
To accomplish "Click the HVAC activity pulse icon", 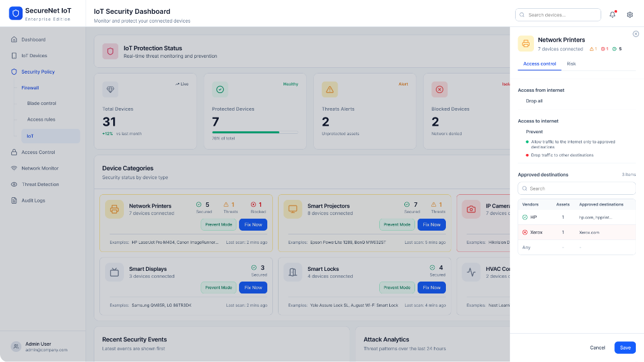I will 471,272.
